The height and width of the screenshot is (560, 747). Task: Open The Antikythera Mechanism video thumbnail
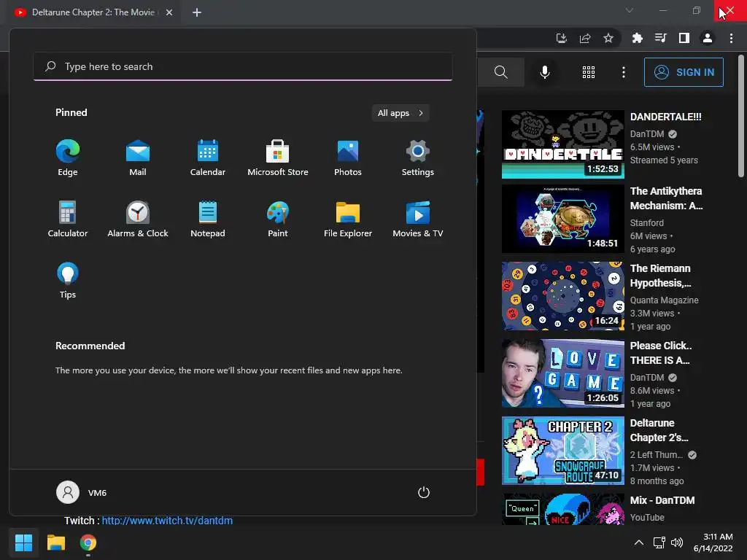(x=563, y=219)
